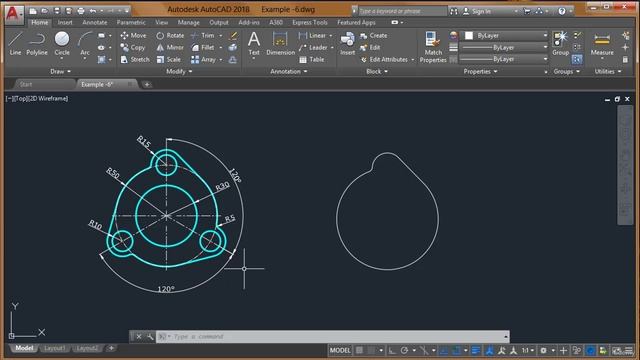640x360 pixels.
Task: Open the annotation scale 1:1 dropdown
Action: pos(528,350)
